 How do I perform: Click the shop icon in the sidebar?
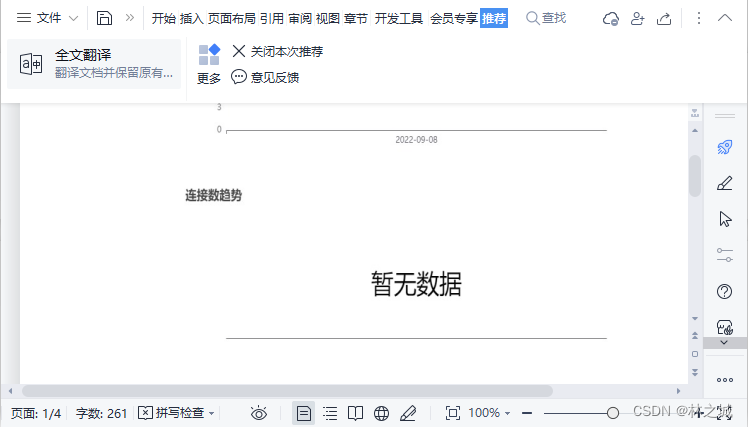(725, 327)
